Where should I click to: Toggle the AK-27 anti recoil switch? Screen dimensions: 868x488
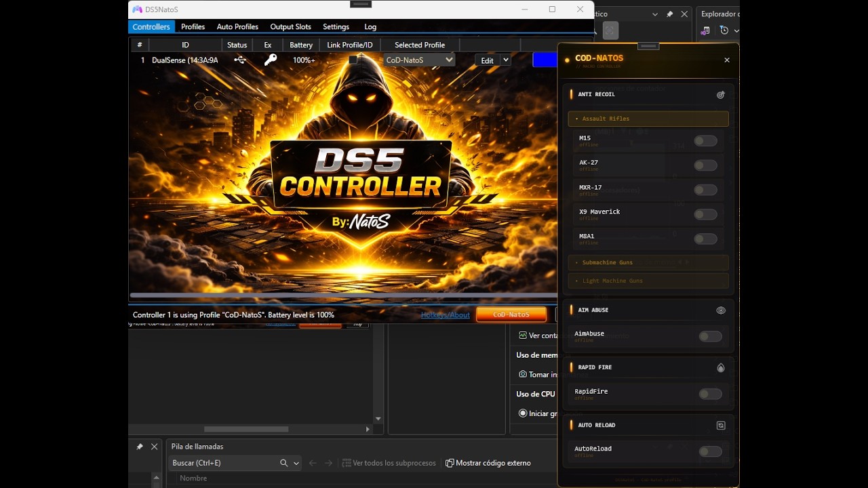[705, 165]
